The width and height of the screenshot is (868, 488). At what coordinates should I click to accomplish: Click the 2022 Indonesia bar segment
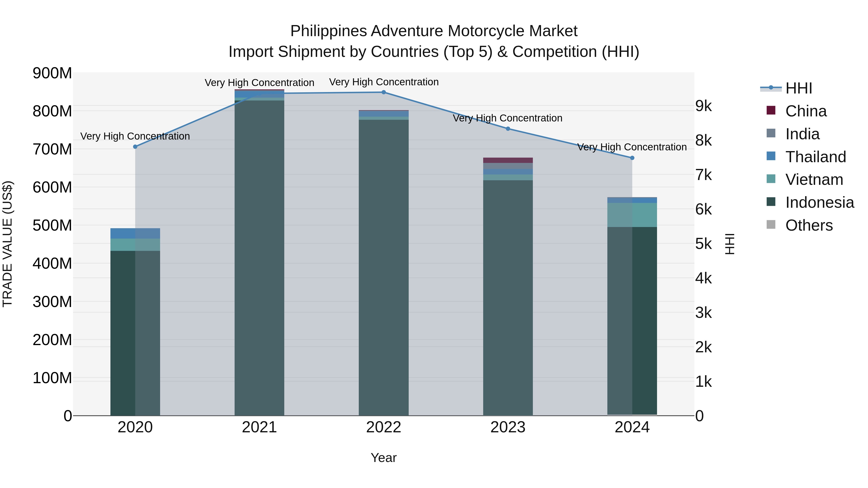tap(383, 268)
